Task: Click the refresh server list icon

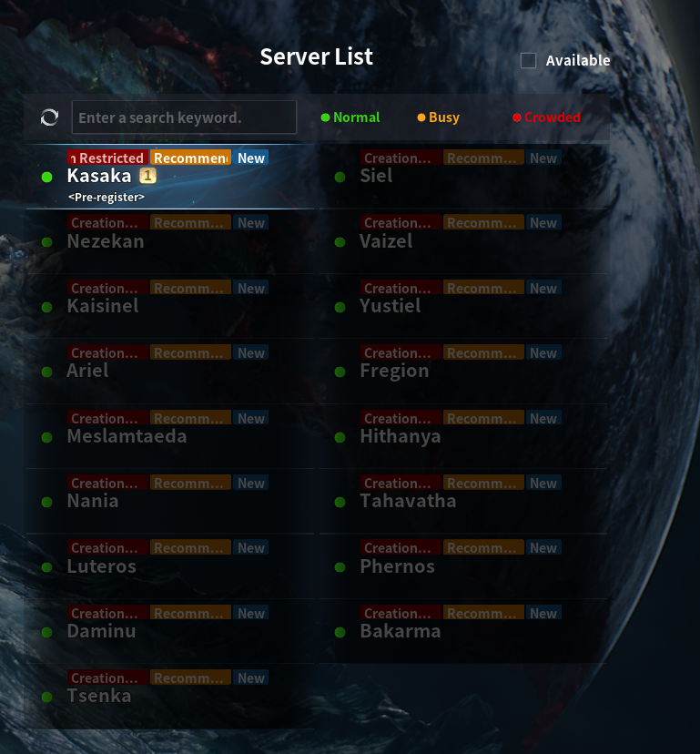Action: [x=49, y=117]
